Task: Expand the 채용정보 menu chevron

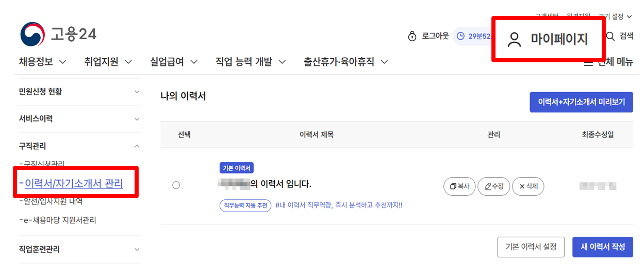Action: (63, 62)
